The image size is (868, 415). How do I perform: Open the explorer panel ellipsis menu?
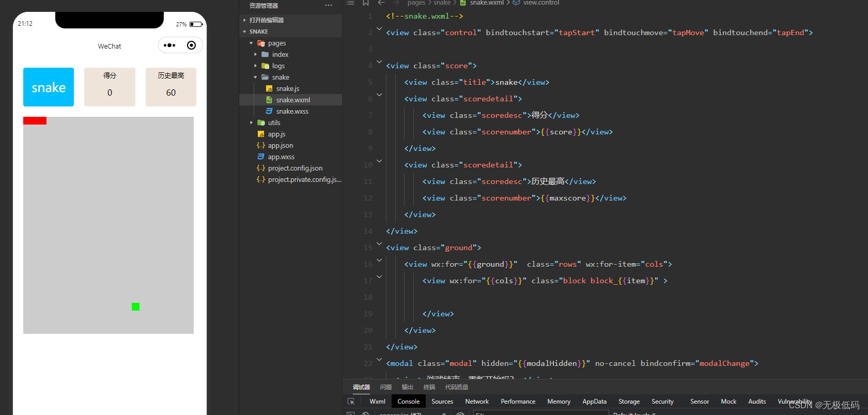tap(329, 5)
